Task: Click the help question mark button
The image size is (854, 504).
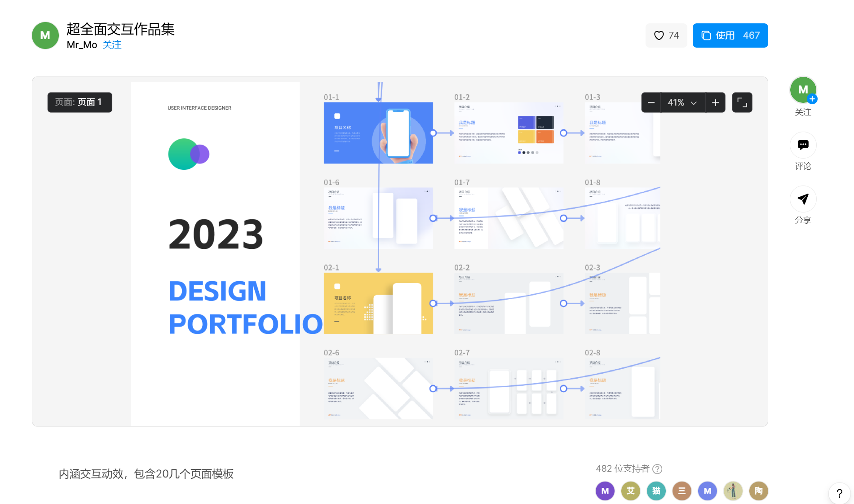Action: (839, 493)
